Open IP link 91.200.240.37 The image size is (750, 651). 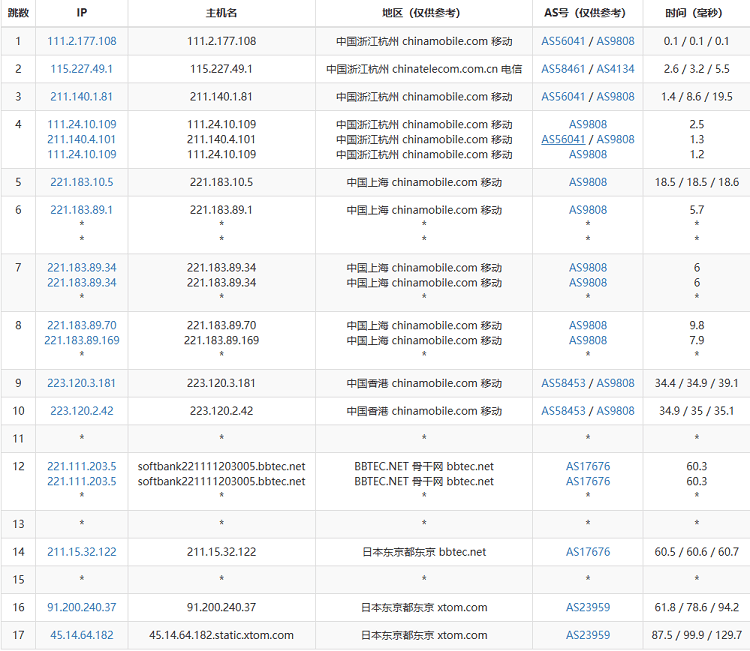82,607
